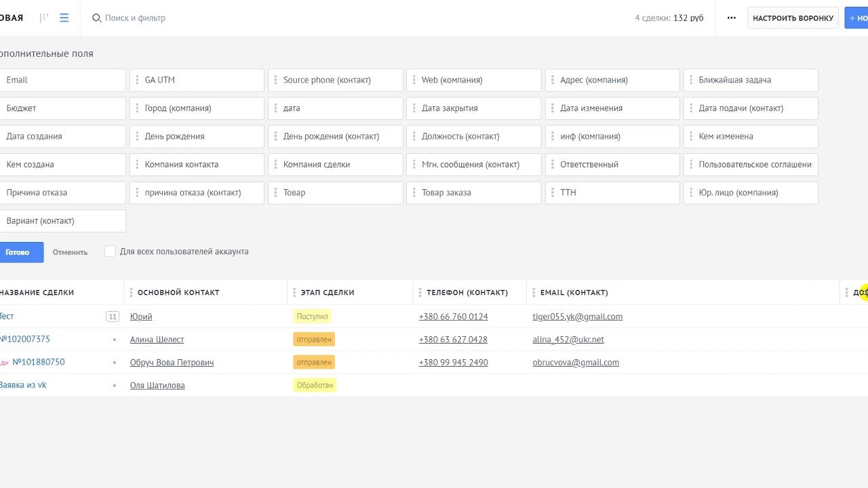868x488 pixels.
Task: Grab drag handle of Товар заказа field
Action: [x=414, y=192]
